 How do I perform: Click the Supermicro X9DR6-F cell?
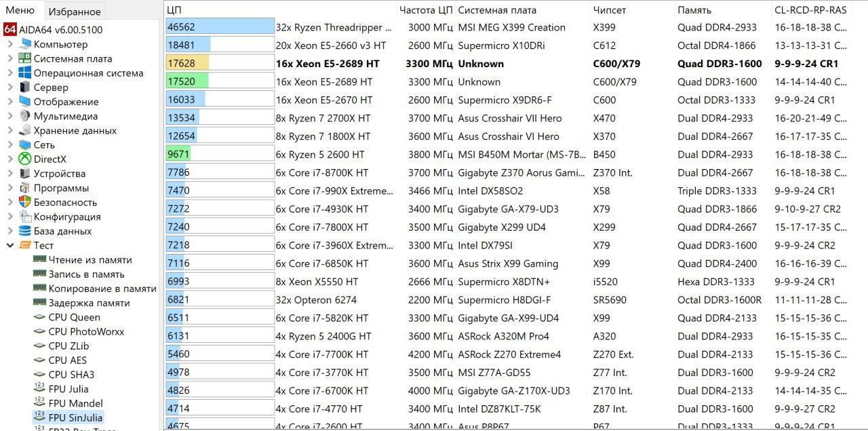[x=505, y=100]
